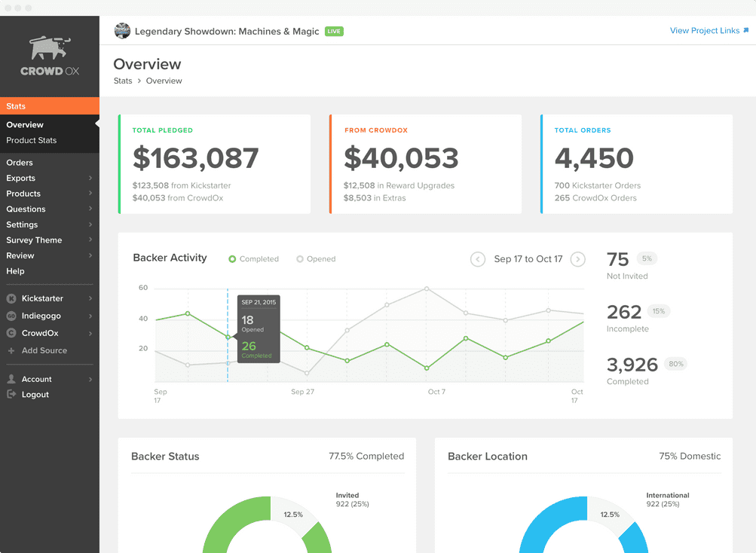Click the project avatar thumbnail
The width and height of the screenshot is (756, 553).
tap(122, 31)
